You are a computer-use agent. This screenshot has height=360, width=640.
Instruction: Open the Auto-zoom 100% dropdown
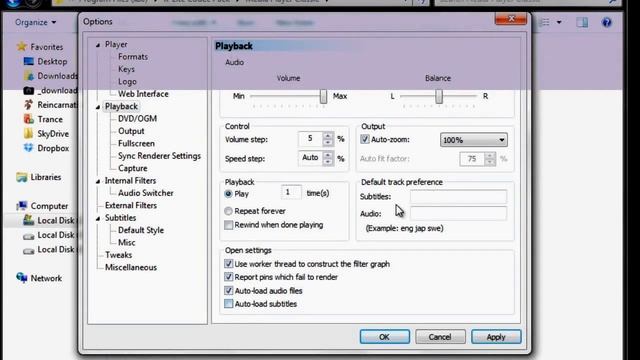[x=473, y=140]
